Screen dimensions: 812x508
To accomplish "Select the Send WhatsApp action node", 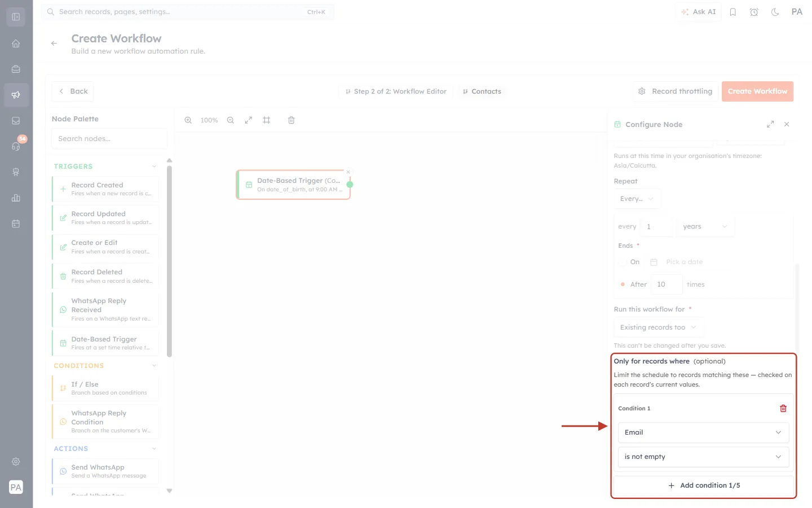I will point(105,471).
